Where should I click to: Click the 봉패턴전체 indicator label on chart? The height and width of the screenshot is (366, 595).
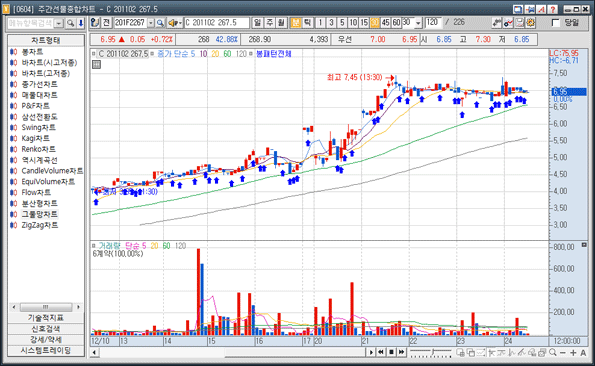coord(274,54)
